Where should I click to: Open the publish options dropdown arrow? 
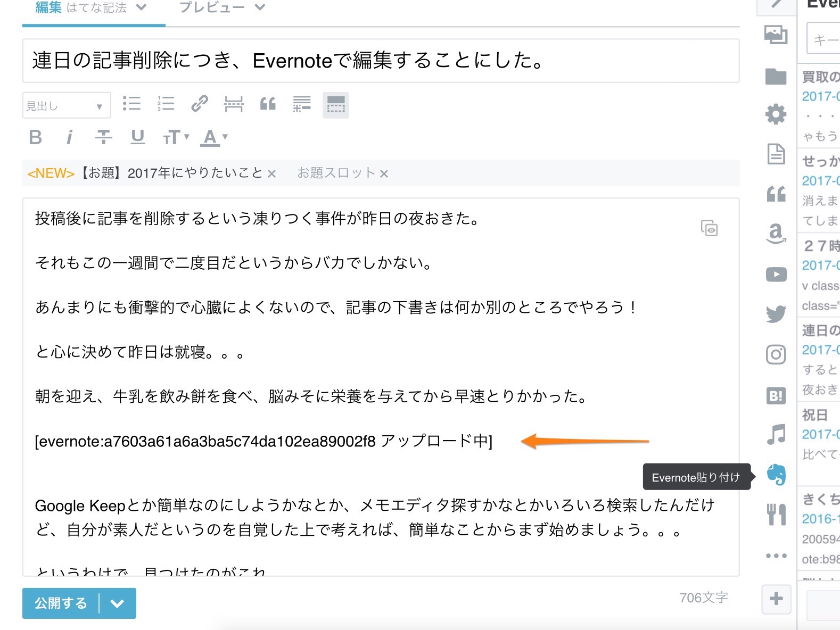(118, 603)
